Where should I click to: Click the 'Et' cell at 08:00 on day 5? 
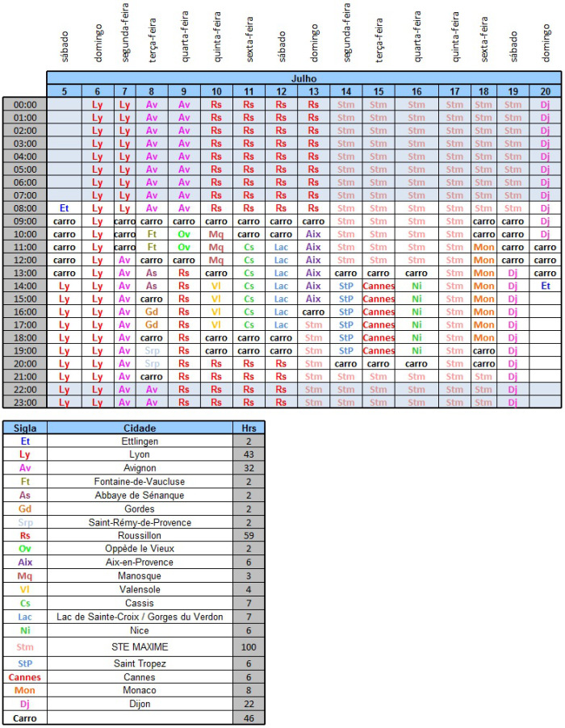pos(64,208)
